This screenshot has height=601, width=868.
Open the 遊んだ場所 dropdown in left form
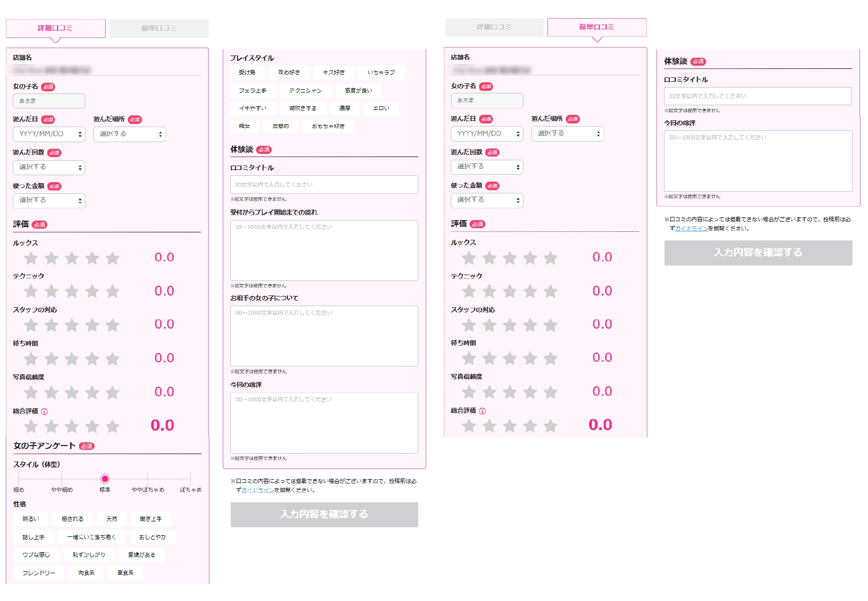point(129,134)
